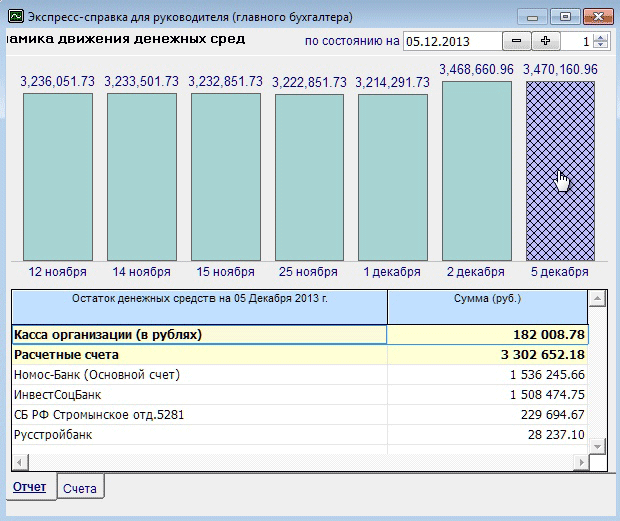Click the chart value 3,222,851.73
Image resolution: width=620 pixels, height=521 pixels.
(309, 83)
